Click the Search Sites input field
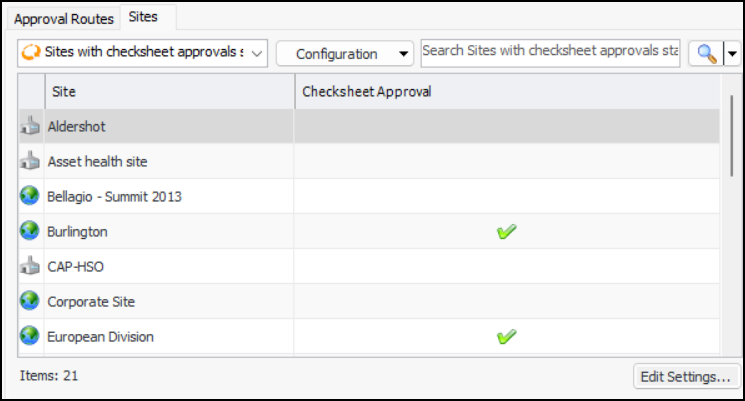The width and height of the screenshot is (745, 401). pos(550,53)
